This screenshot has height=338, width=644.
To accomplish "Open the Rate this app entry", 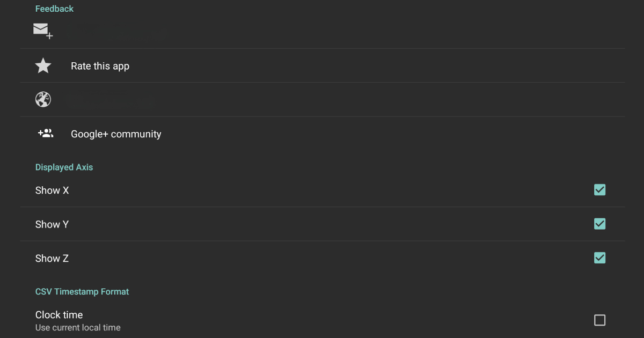I will point(100,66).
